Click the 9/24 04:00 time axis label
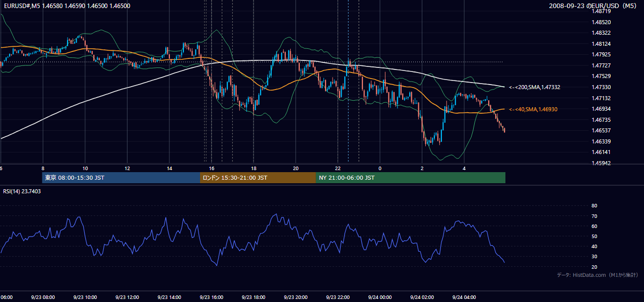This screenshot has width=644, height=302. 464,297
